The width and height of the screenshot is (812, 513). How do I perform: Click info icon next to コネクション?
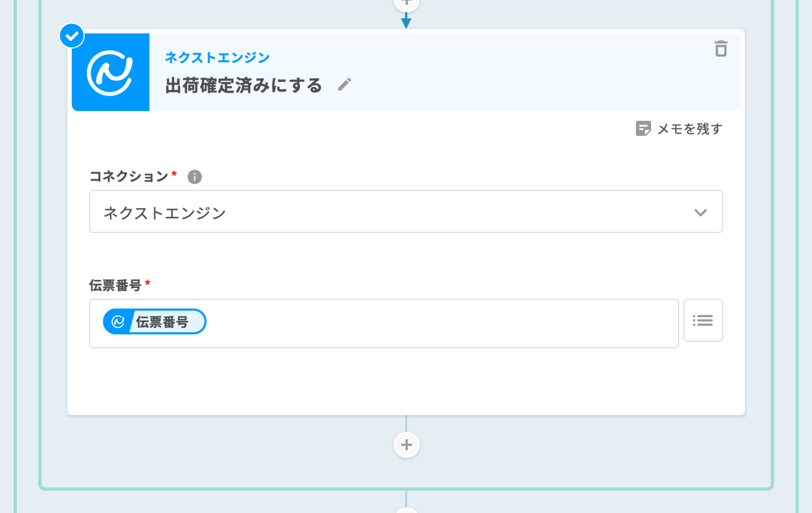(194, 177)
